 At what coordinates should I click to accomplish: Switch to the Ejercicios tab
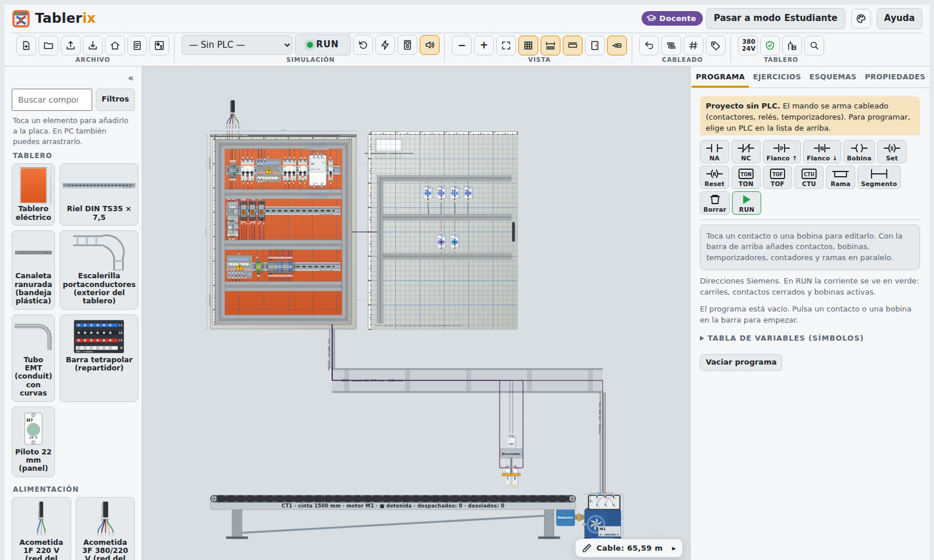click(x=777, y=77)
